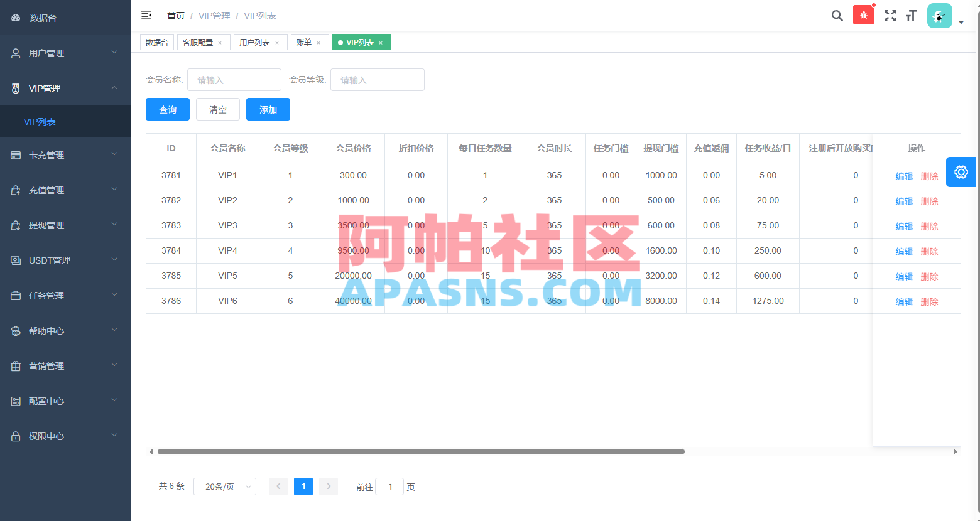Click the scrollbar right arrow under table
This screenshot has width=980, height=521.
point(956,451)
